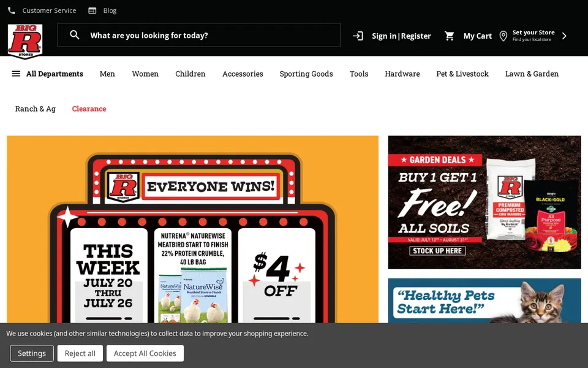Go to the Blog page
Image resolution: width=588 pixels, height=368 pixels.
pyautogui.click(x=110, y=10)
